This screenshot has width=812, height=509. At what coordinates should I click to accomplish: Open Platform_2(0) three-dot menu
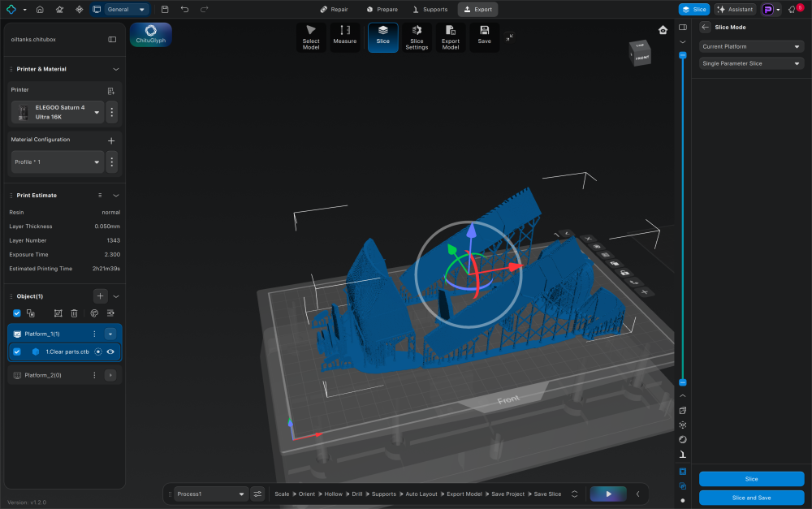coord(94,375)
